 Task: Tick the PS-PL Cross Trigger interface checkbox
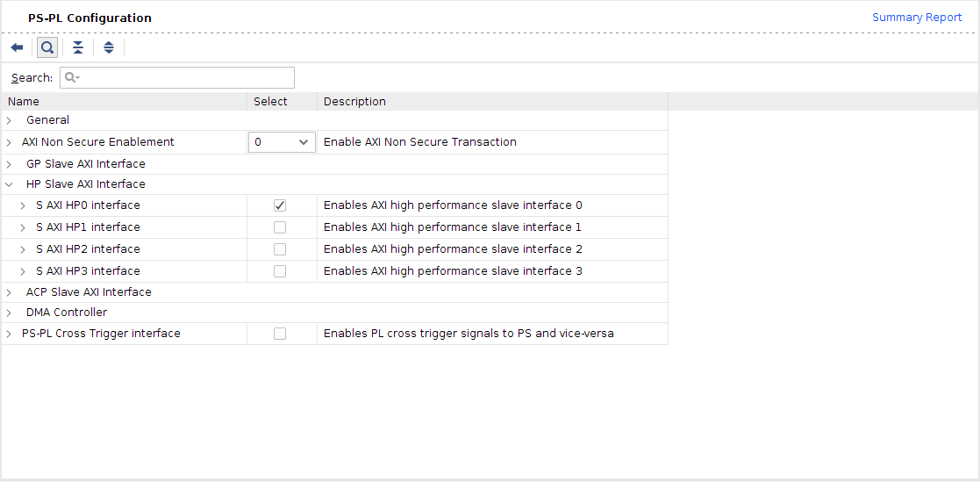pyautogui.click(x=280, y=334)
